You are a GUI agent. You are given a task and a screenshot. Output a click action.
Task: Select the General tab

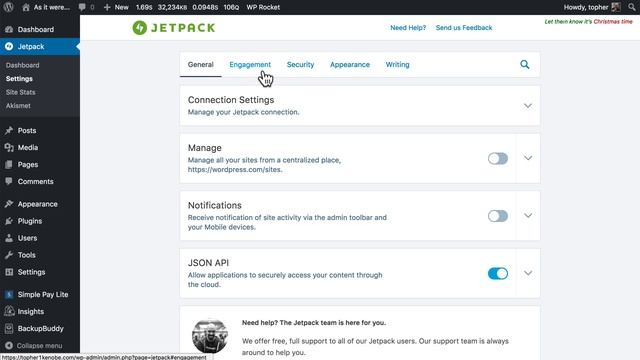click(200, 64)
